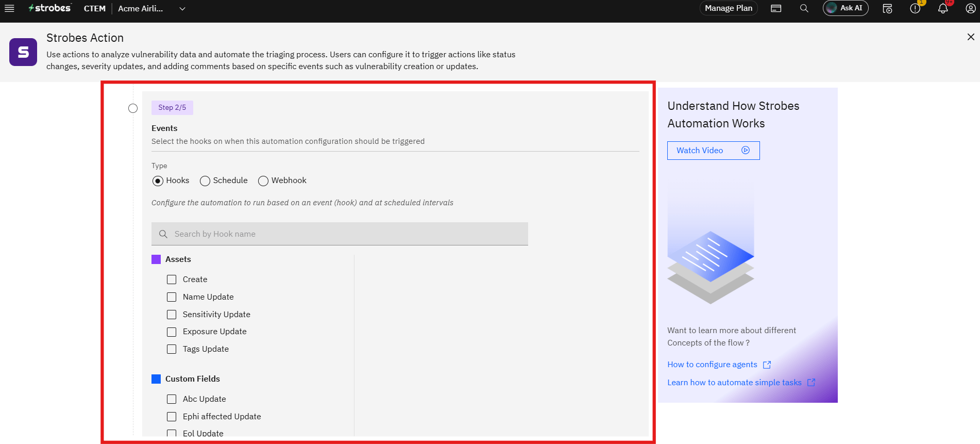This screenshot has width=980, height=444.
Task: Click the Assets group heading
Action: 178,259
